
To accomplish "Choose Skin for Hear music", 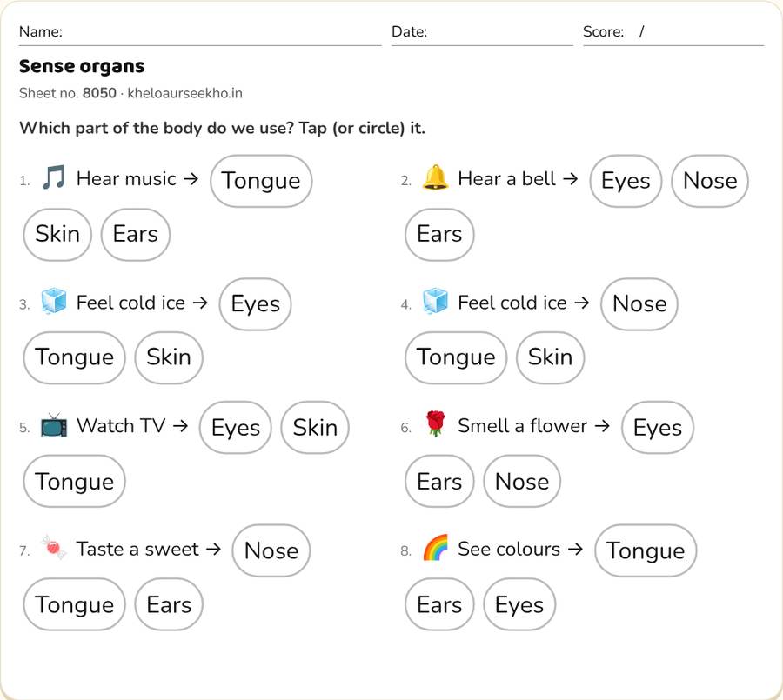I will [x=57, y=234].
